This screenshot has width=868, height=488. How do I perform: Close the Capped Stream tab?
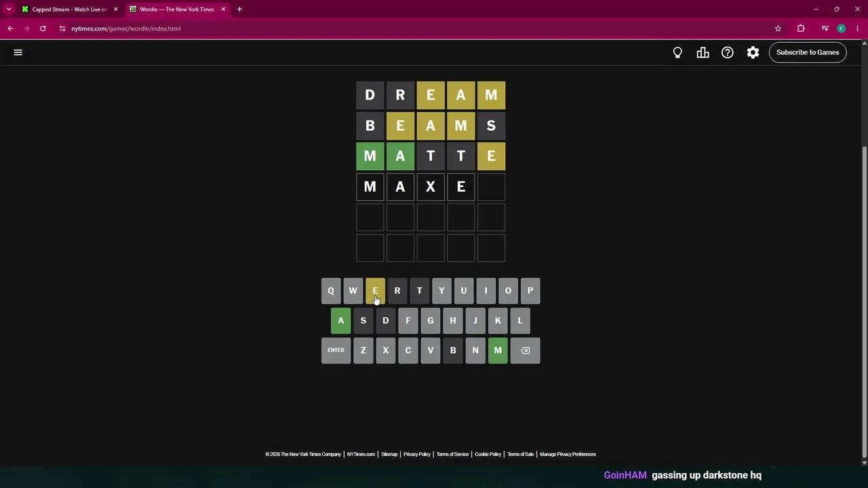[115, 9]
